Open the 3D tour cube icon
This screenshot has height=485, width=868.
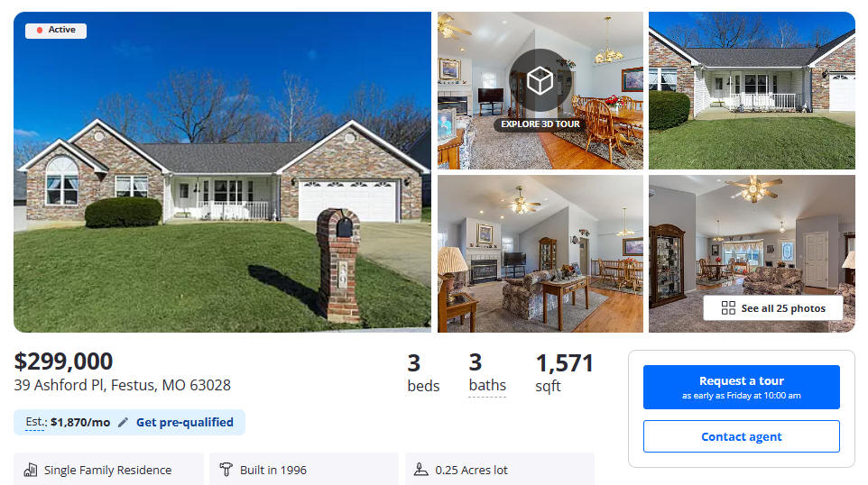point(540,81)
